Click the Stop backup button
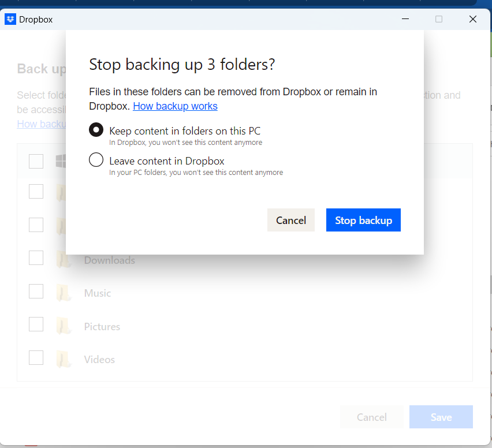This screenshot has width=492, height=448. pos(363,220)
